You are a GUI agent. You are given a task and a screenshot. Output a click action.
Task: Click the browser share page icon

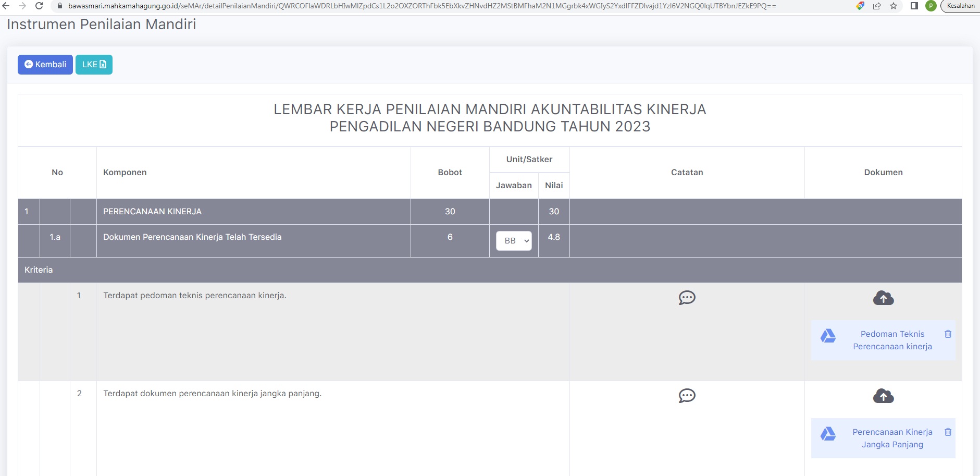tap(877, 6)
